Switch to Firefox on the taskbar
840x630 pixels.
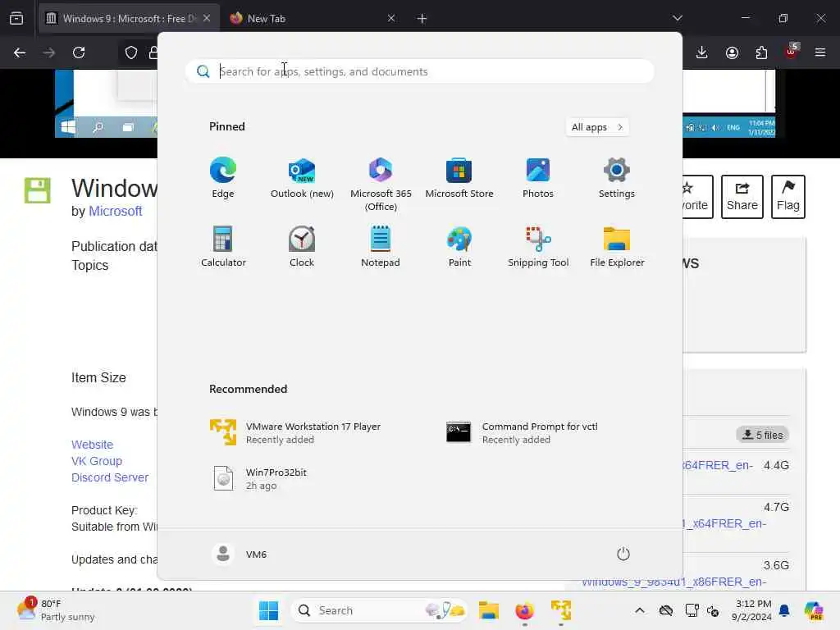(x=524, y=610)
